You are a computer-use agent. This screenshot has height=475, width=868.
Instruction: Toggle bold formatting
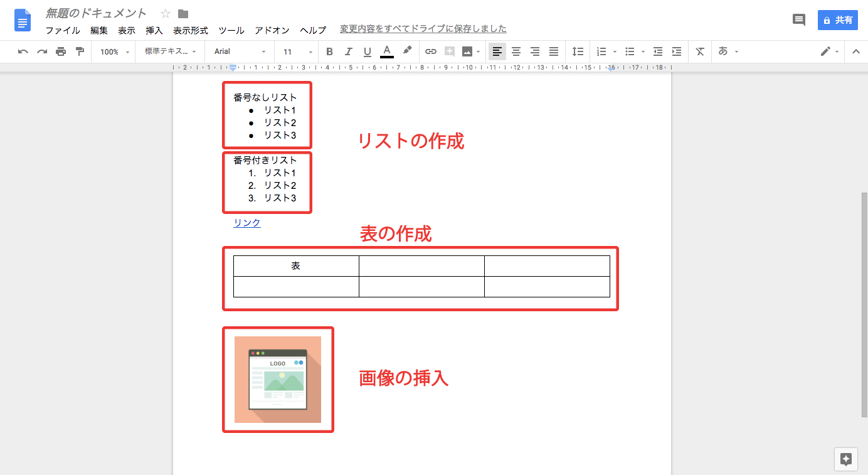pyautogui.click(x=329, y=51)
